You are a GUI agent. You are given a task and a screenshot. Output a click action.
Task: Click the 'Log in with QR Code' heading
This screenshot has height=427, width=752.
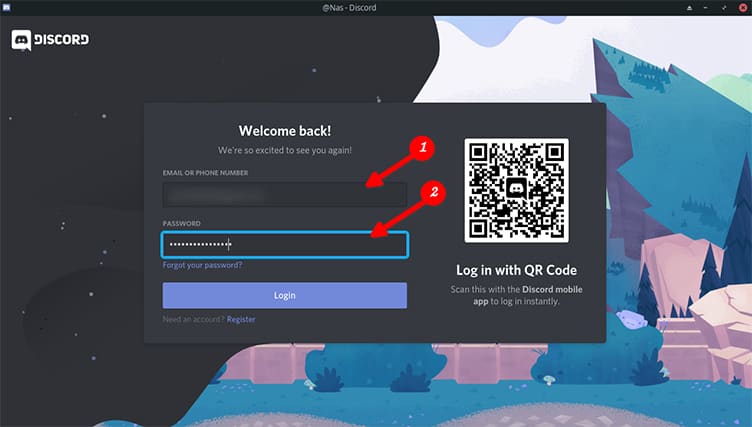click(516, 270)
